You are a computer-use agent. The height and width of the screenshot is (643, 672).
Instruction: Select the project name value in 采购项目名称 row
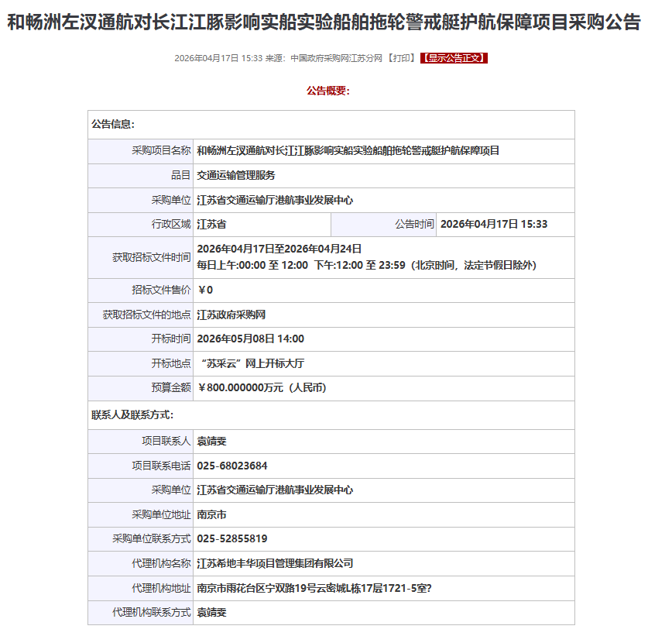coord(348,151)
